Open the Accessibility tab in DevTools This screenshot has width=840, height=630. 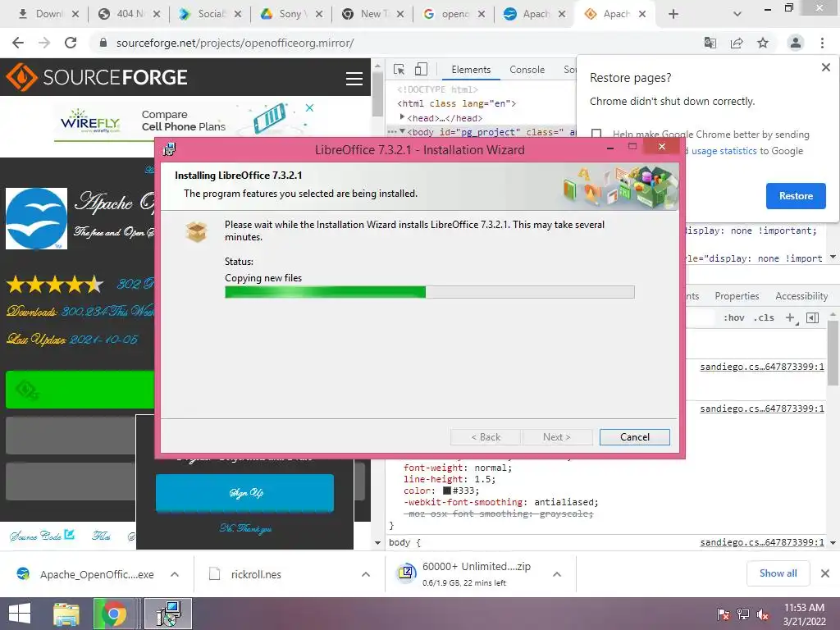coord(801,295)
